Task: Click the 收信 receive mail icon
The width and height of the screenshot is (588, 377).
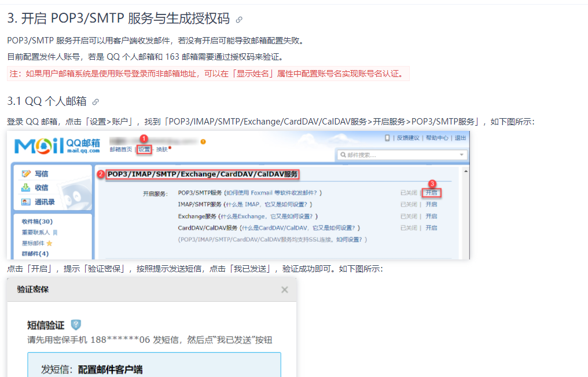Action: coord(26,188)
